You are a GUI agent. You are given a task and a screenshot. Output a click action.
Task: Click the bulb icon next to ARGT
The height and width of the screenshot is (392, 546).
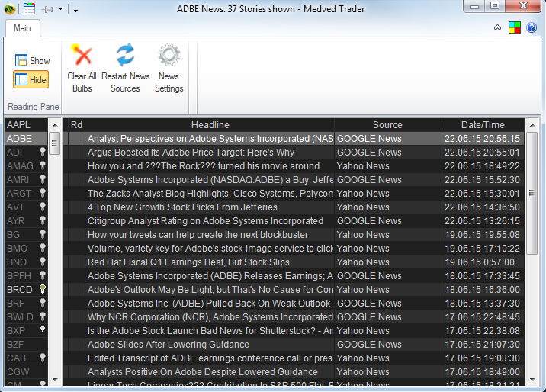click(x=43, y=193)
